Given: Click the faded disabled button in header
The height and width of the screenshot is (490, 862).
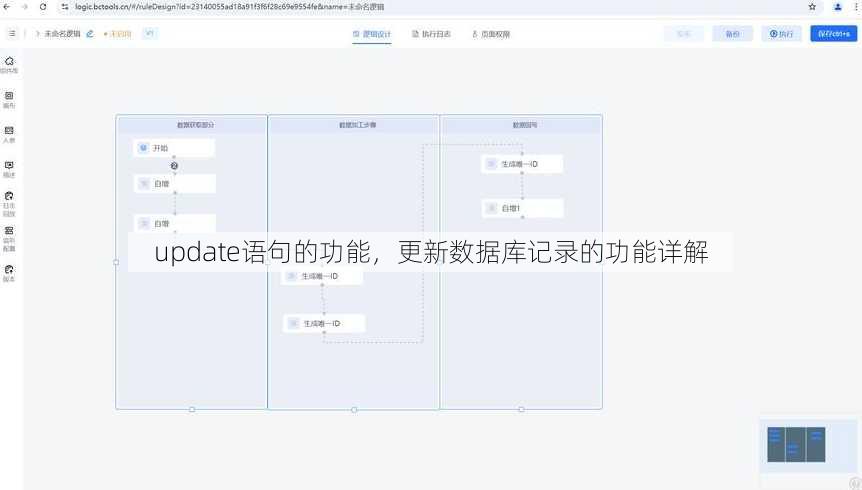Looking at the screenshot, I should point(683,34).
